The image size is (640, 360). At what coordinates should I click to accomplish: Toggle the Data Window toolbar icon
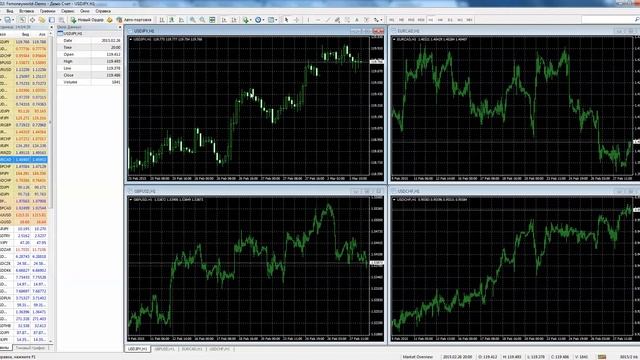(32, 20)
